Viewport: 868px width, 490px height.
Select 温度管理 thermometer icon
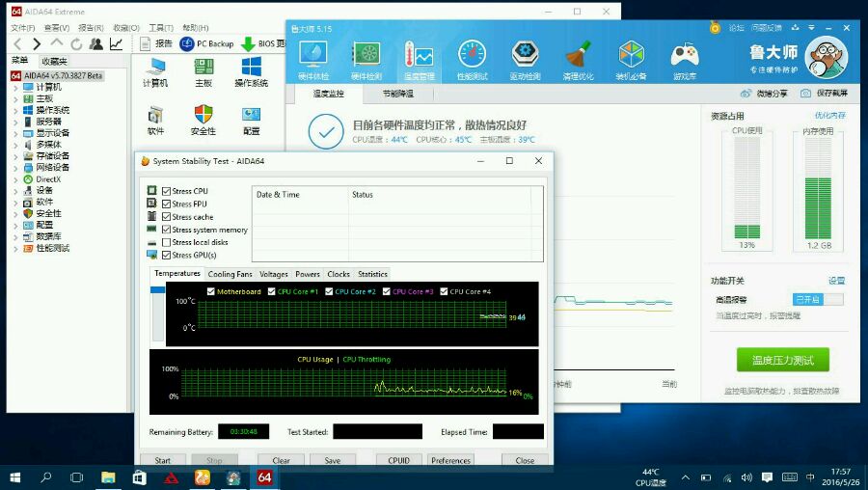click(420, 61)
